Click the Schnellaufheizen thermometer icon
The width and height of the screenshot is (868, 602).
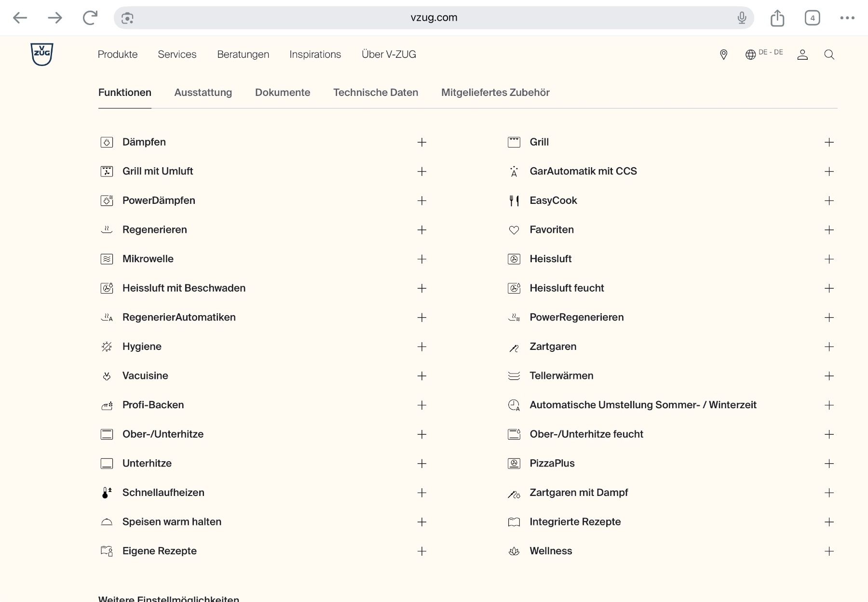pos(107,493)
